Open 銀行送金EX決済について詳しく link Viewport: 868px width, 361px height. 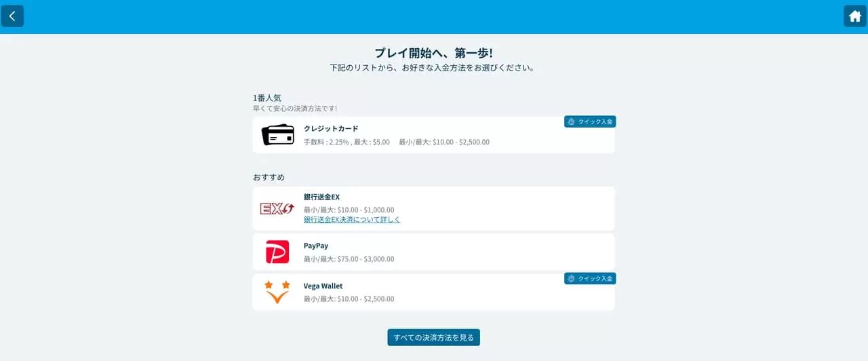pos(352,220)
